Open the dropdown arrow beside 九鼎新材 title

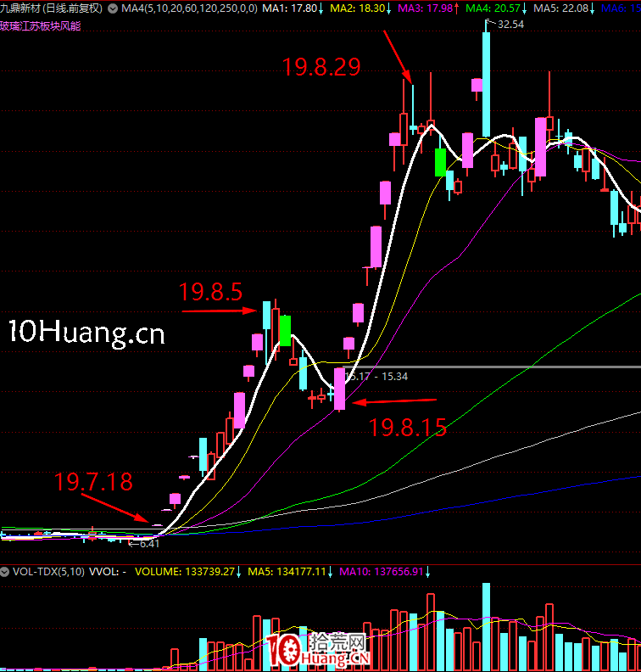click(x=113, y=8)
